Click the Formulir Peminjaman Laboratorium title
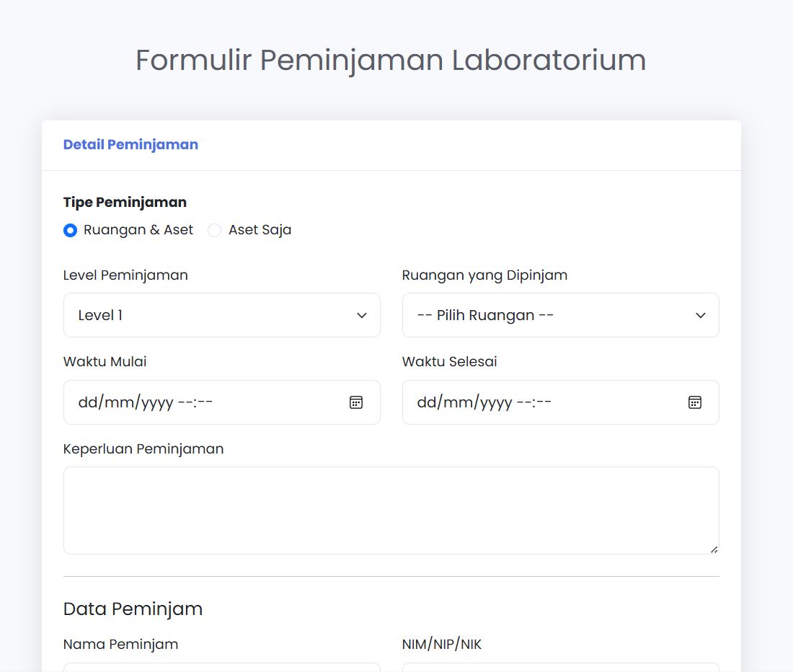793x672 pixels. click(x=390, y=61)
